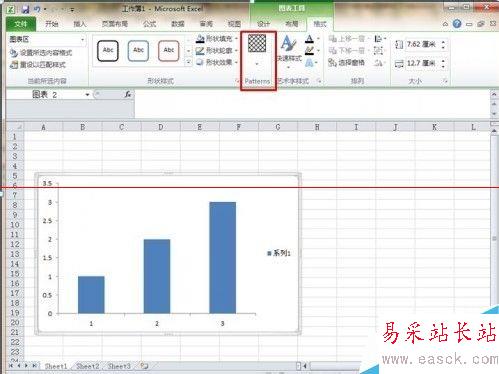Switch to chart tools 布局 (Layout) tab
The image size is (499, 374).
[291, 24]
